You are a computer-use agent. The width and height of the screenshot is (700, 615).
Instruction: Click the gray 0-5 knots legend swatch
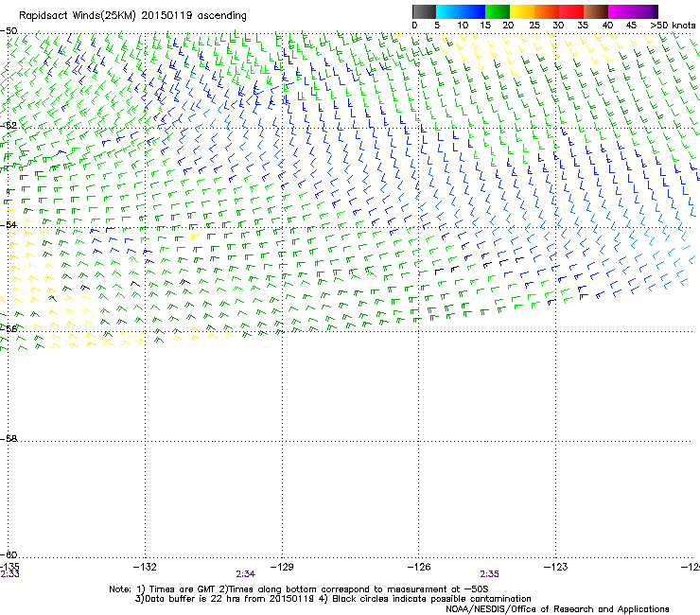click(424, 11)
